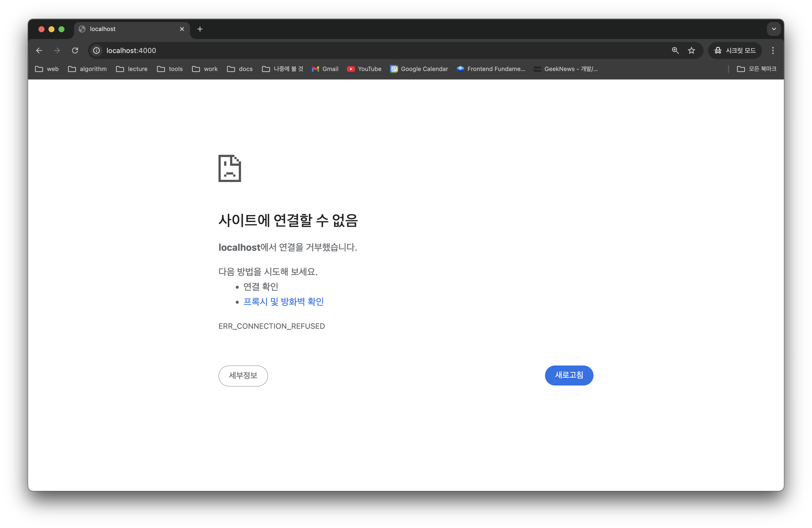Reload the page with refresh icon
812x528 pixels.
point(75,50)
